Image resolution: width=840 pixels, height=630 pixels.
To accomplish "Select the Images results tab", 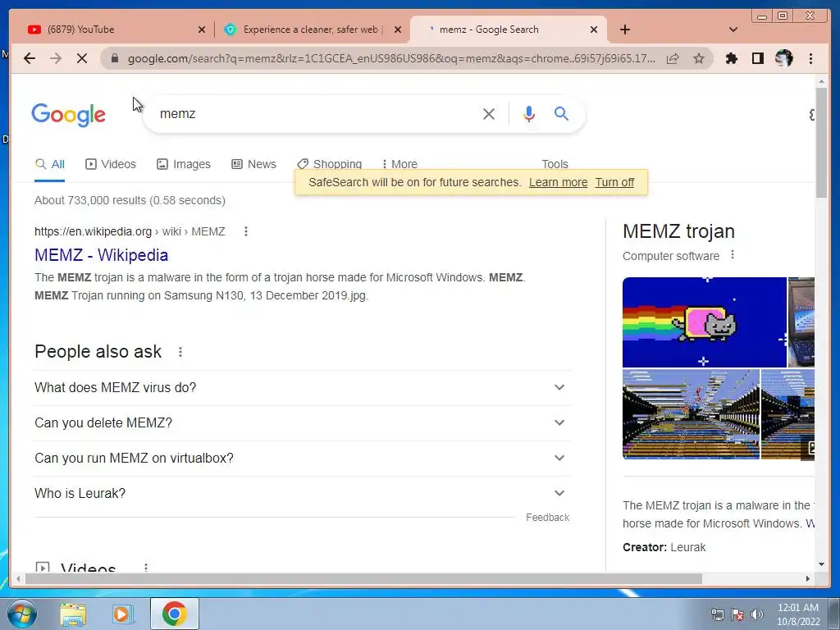I will coord(184,164).
